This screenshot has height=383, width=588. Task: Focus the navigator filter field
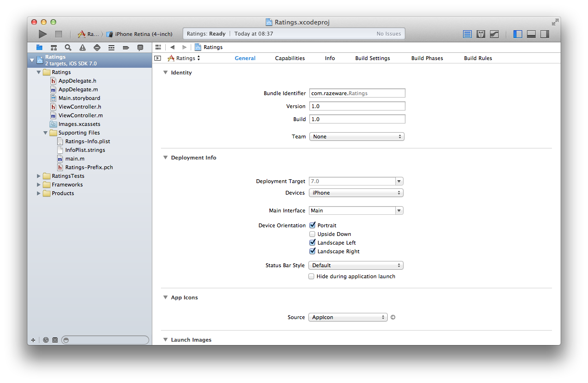[x=105, y=340]
